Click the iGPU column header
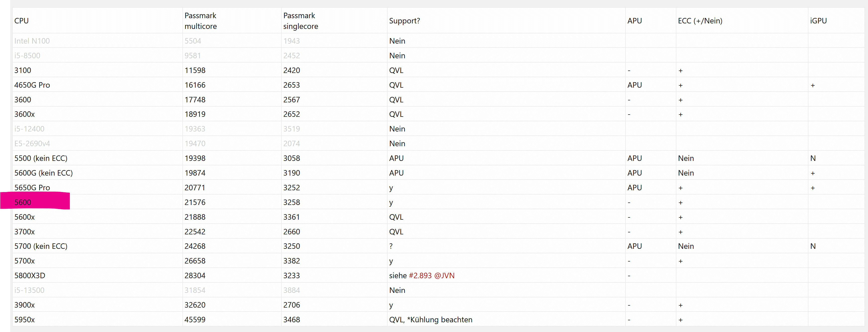This screenshot has width=868, height=332. pyautogui.click(x=818, y=21)
